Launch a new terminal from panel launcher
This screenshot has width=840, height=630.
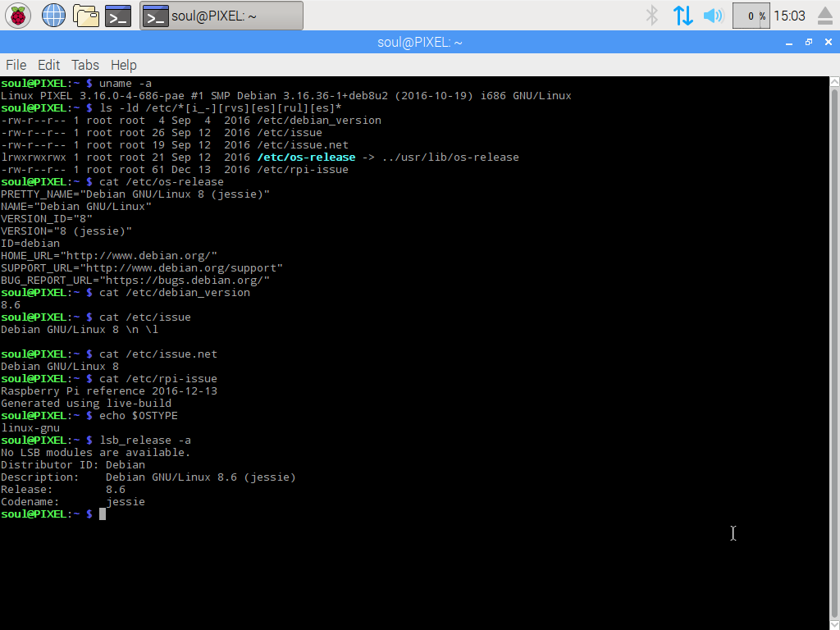[x=118, y=16]
